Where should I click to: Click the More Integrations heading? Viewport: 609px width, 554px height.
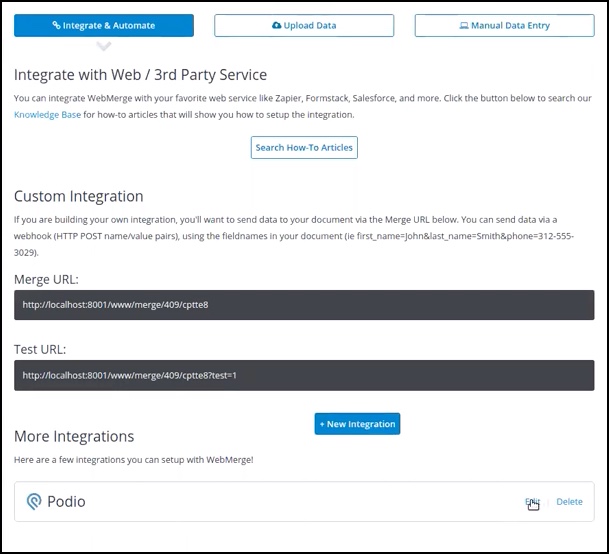[x=74, y=437]
